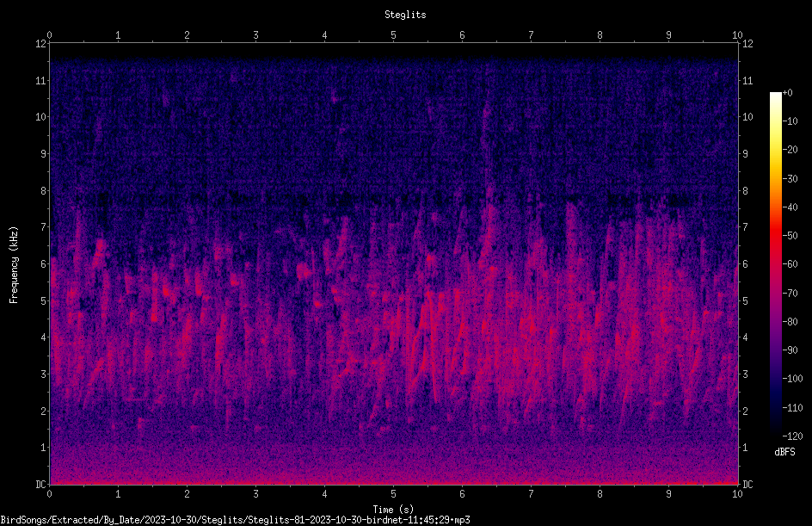The width and height of the screenshot is (812, 526).
Task: Click the 0 second tick on bottom axis
Action: [49, 494]
